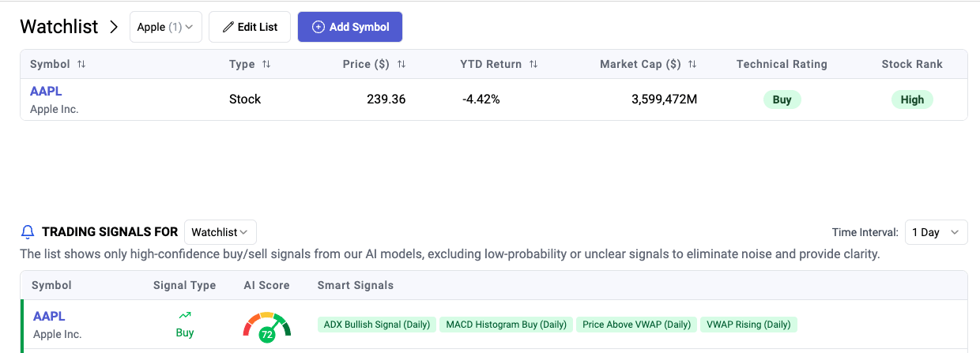Sort by YTD Return using its arrows
Screen dimensions: 980x353
tap(533, 64)
